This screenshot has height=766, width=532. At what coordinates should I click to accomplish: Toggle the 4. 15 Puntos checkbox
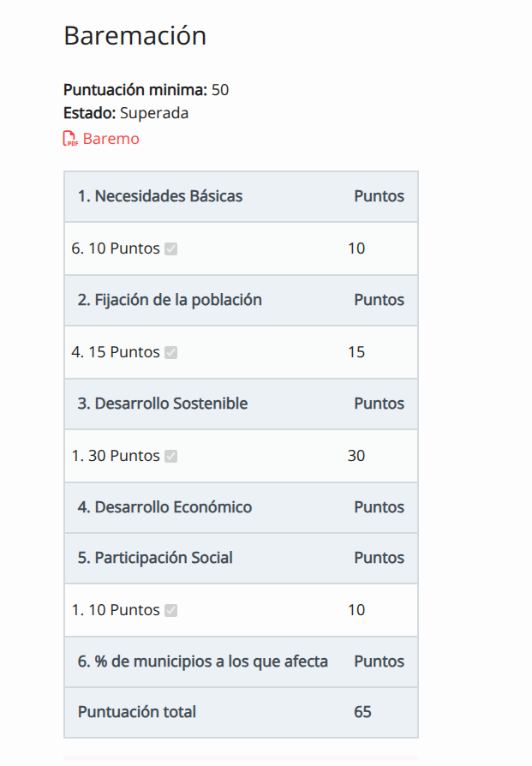171,353
